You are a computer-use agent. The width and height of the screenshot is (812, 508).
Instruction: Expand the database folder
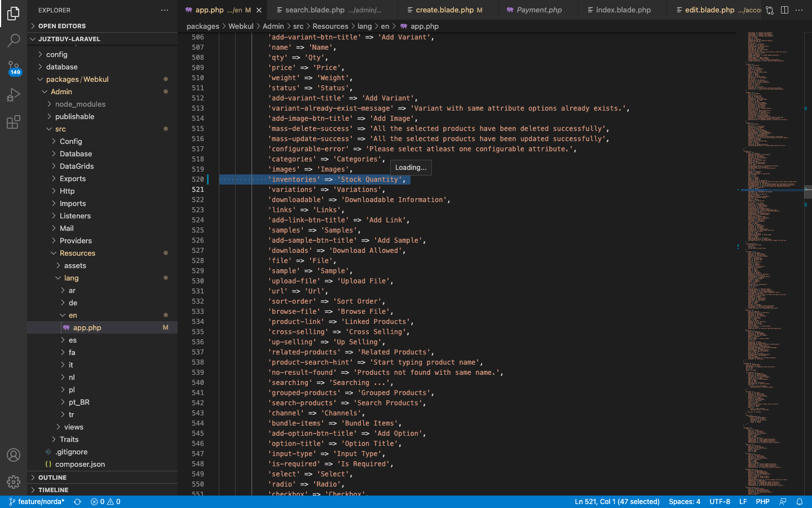tap(102, 67)
